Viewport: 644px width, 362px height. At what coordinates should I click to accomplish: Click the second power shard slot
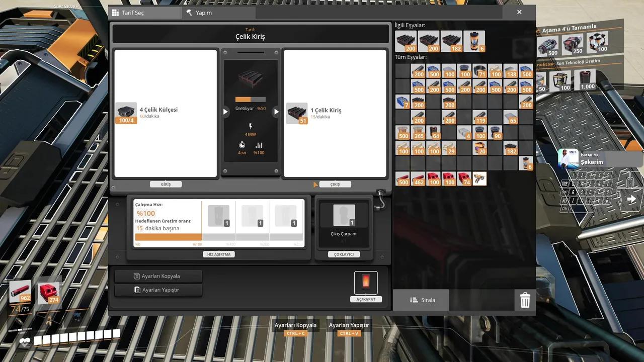[x=252, y=216]
